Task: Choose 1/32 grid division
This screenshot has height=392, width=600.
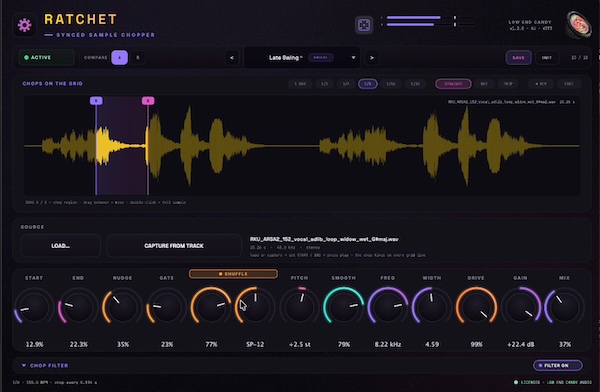Action: [415, 84]
